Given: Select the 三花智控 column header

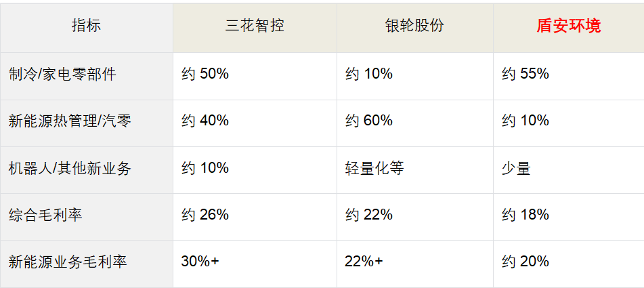Looking at the screenshot, I should [255, 26].
